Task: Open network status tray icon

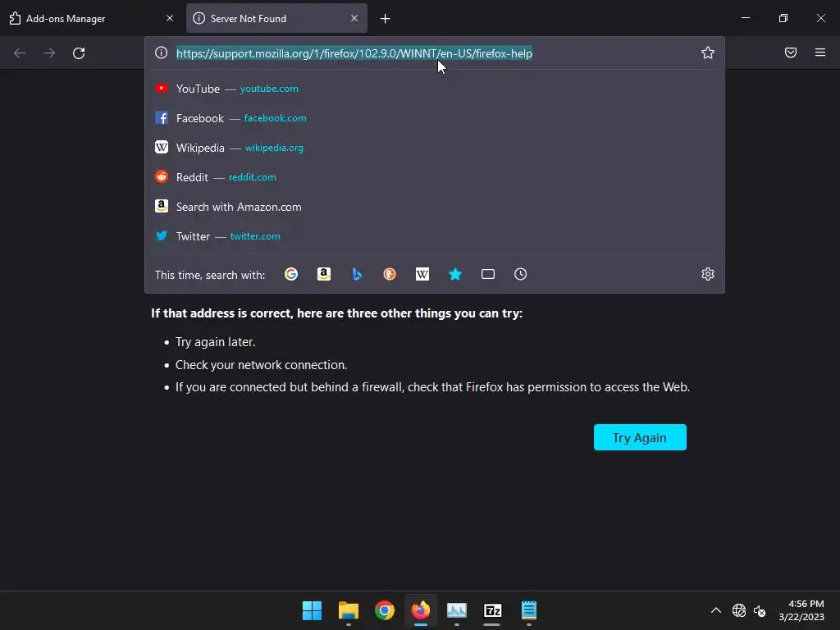Action: tap(739, 610)
